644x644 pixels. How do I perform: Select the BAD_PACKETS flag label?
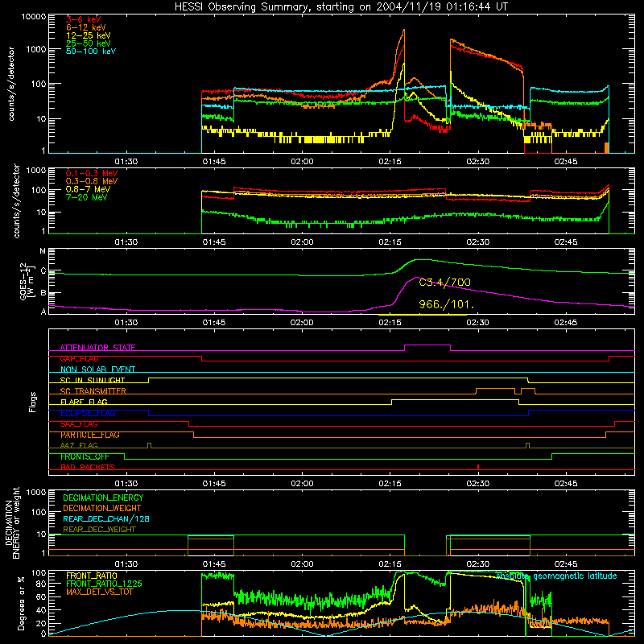(88, 467)
